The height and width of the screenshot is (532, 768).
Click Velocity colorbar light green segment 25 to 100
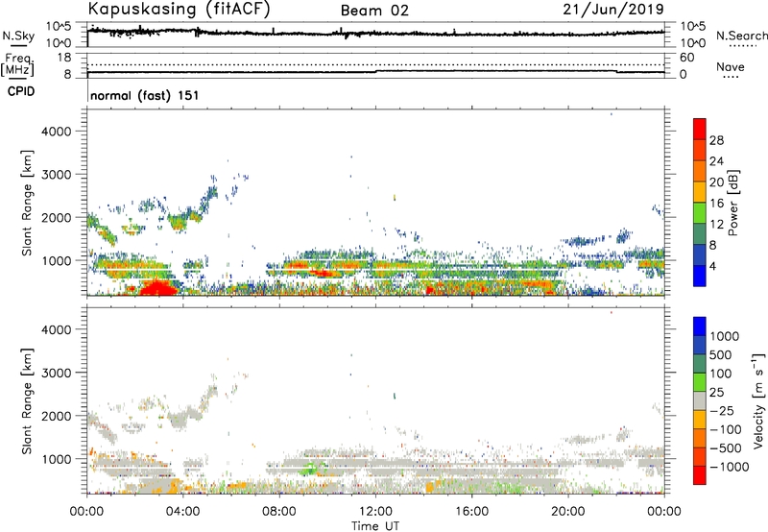click(700, 382)
